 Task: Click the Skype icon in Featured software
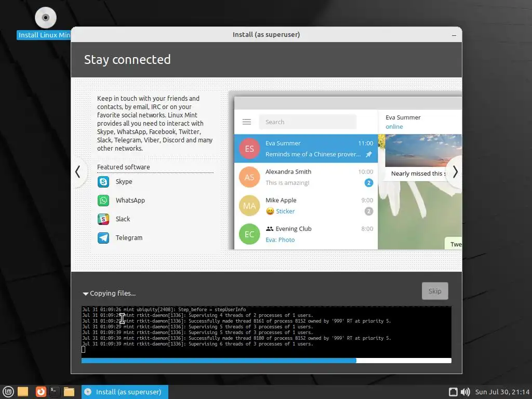click(x=103, y=182)
